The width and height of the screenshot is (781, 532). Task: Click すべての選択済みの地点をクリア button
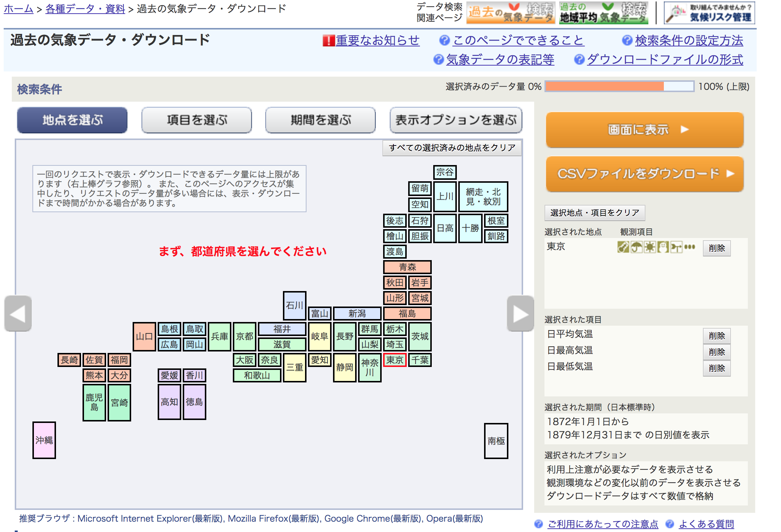pyautogui.click(x=452, y=148)
